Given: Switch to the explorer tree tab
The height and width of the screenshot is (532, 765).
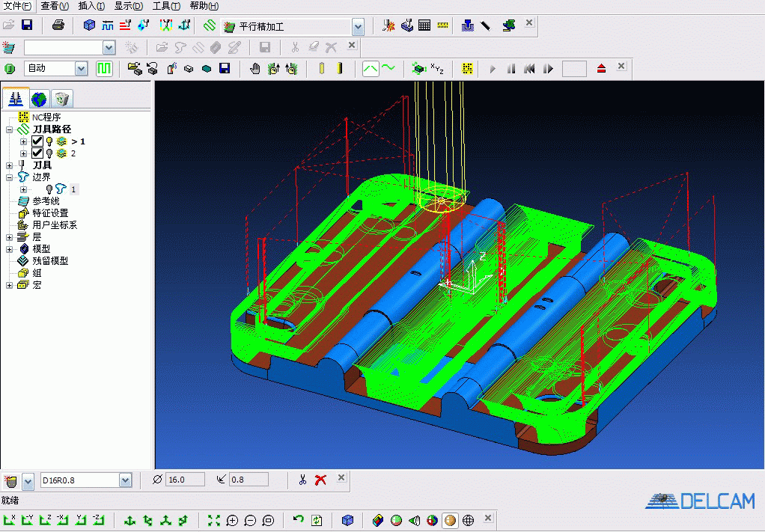Looking at the screenshot, I should click(16, 99).
